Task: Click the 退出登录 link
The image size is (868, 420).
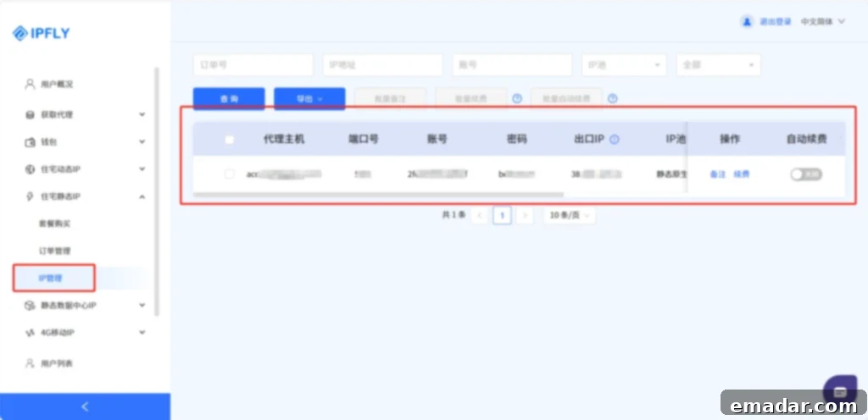Action: [775, 22]
